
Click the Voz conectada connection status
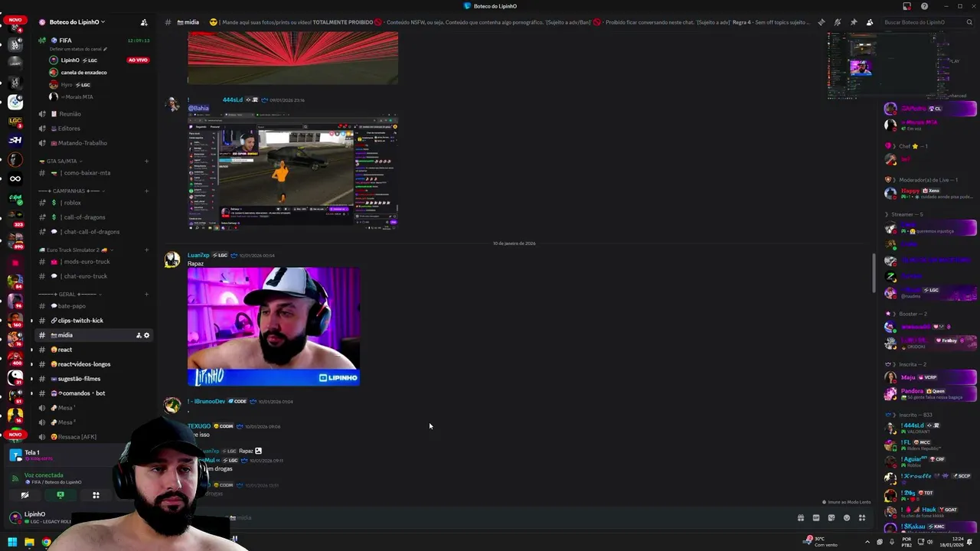pyautogui.click(x=44, y=475)
